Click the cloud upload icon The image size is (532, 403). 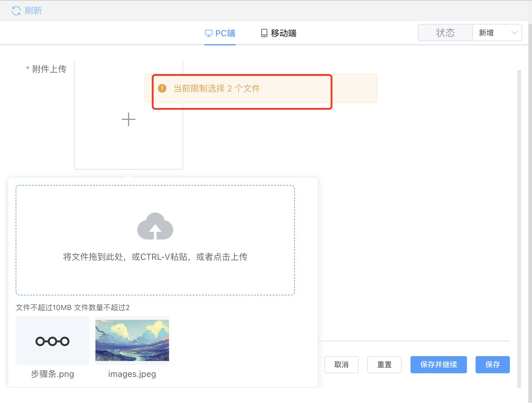click(155, 226)
